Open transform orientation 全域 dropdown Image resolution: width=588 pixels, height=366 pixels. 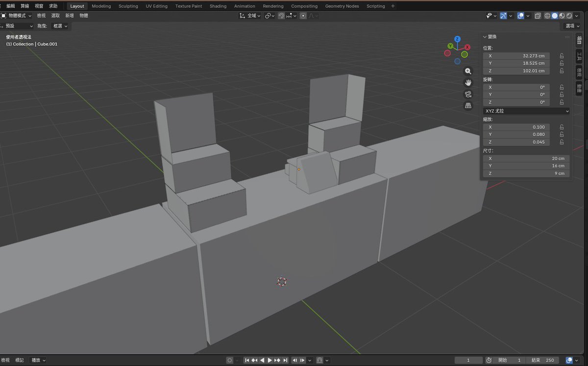[x=250, y=16]
